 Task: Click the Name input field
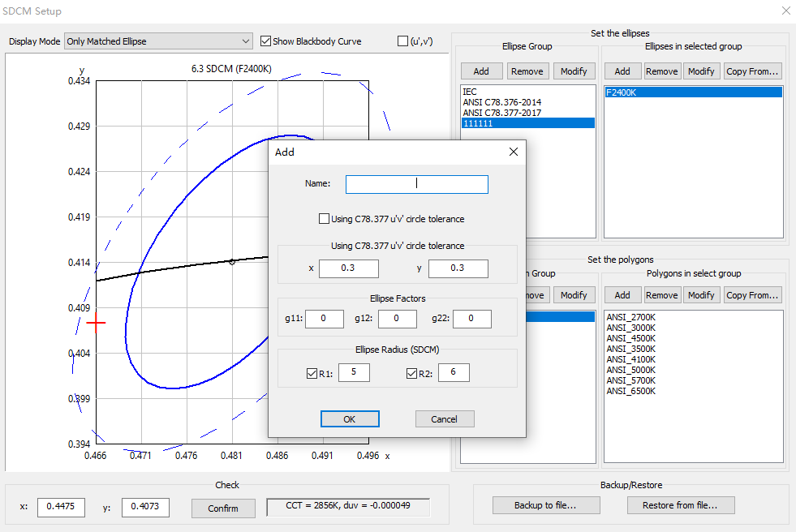coord(417,184)
